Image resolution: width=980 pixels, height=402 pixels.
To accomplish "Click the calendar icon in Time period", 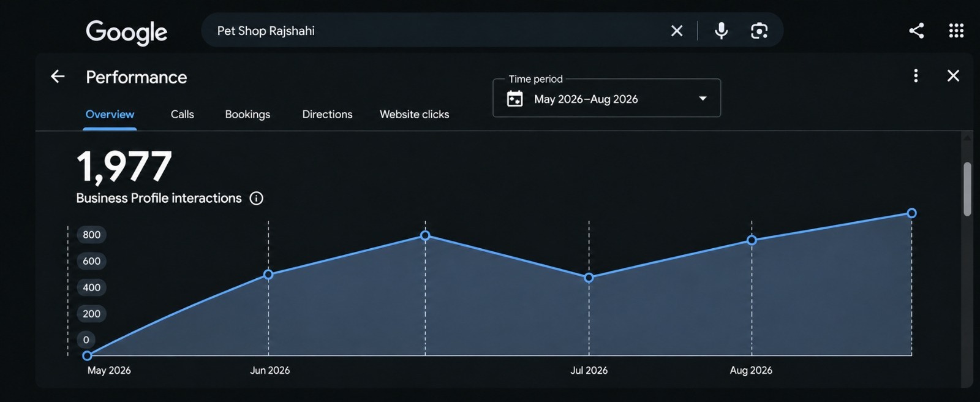I will [515, 99].
